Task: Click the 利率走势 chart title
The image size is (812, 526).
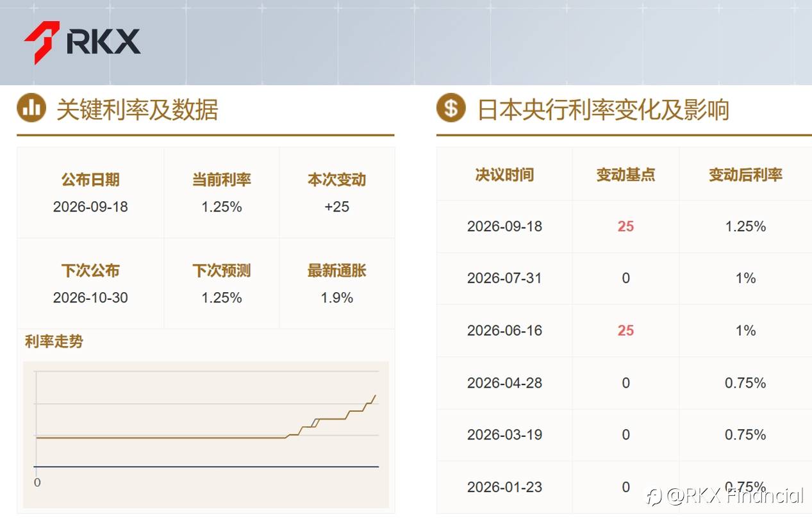Action: click(54, 341)
